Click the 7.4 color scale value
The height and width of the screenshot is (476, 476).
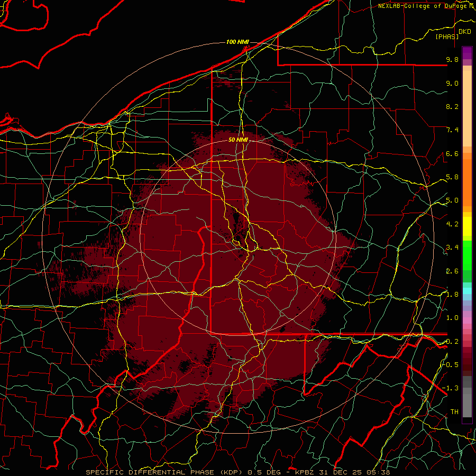click(x=452, y=130)
